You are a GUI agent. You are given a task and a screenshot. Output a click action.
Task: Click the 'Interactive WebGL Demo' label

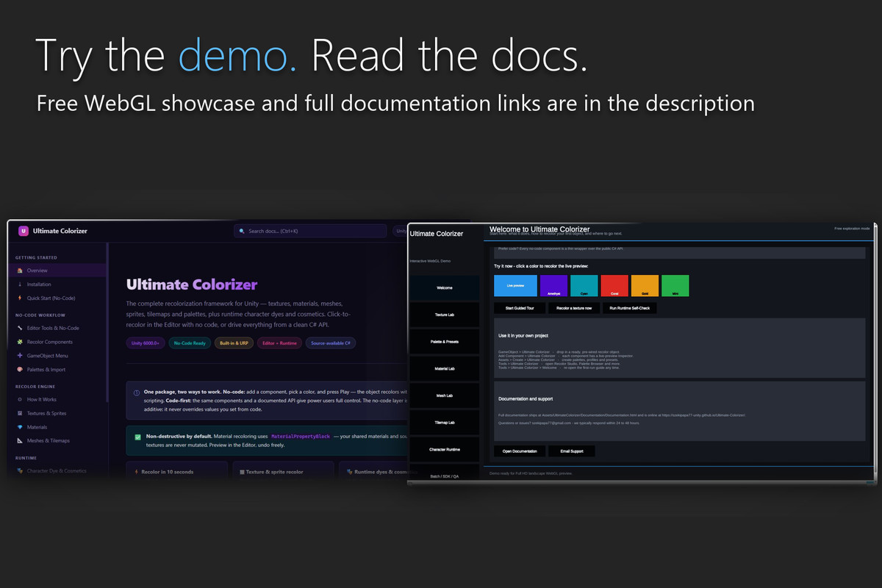coord(430,261)
